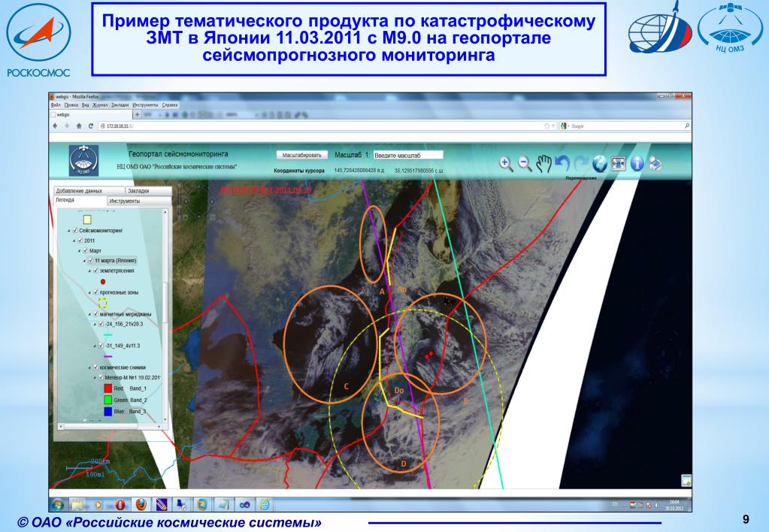Click the search magnifier in Google box
Screen dimensions: 769x532
point(686,126)
